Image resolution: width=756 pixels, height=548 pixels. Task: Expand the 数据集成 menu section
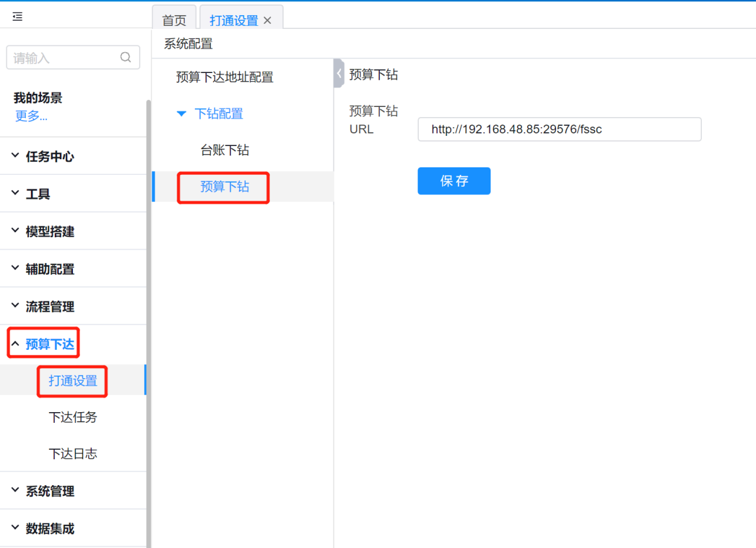point(49,528)
